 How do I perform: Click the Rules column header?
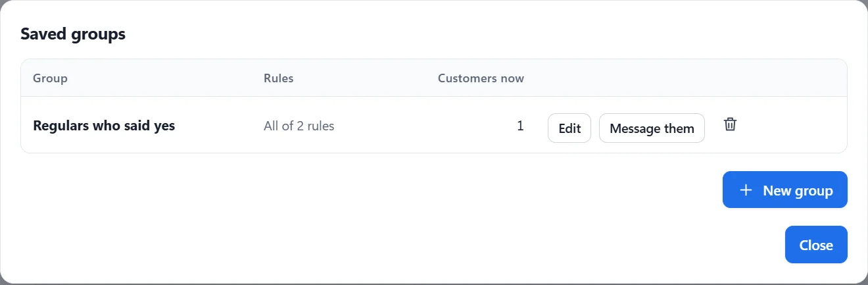(279, 78)
